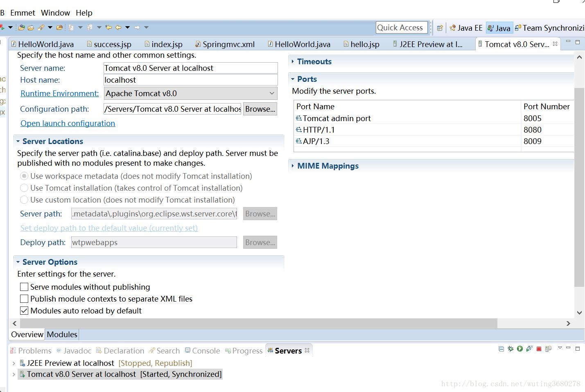Image resolution: width=585 pixels, height=392 pixels.
Task: Click scroll right arrow of horizontal scrollbar
Action: click(568, 323)
